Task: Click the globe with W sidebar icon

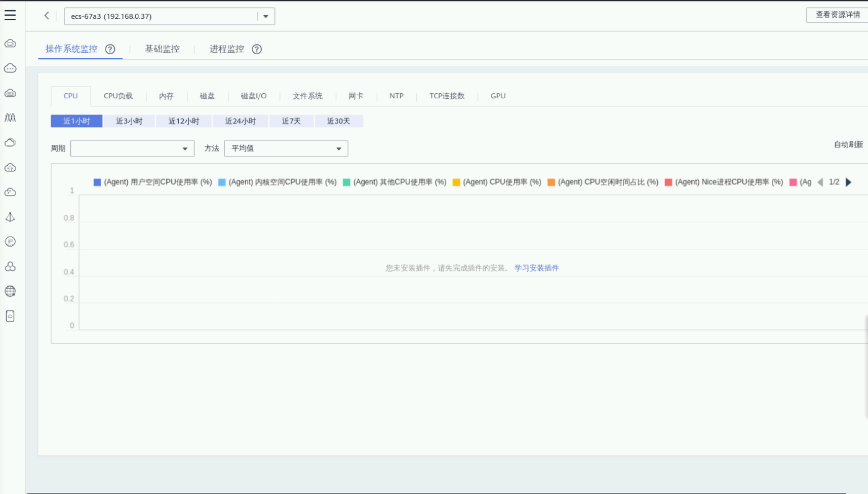Action: click(10, 291)
